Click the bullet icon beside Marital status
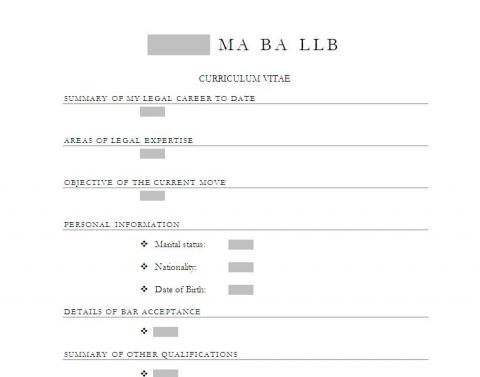 144,244
